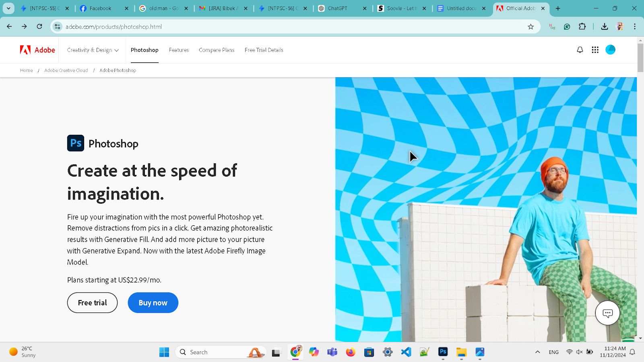Open the Adobe app switcher grid

click(595, 50)
